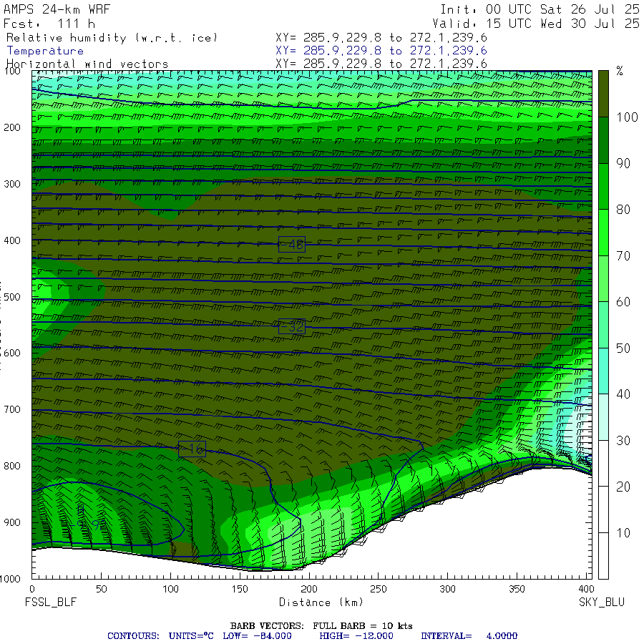The width and height of the screenshot is (644, 644).
Task: Click the color bar value label '20'
Action: [x=623, y=487]
